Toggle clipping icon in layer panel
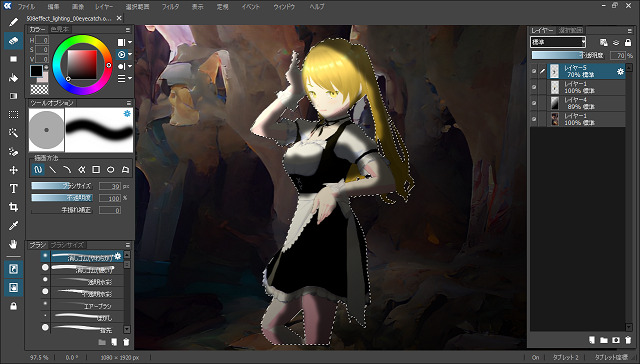Image resolution: width=640 pixels, height=364 pixels. [x=616, y=42]
